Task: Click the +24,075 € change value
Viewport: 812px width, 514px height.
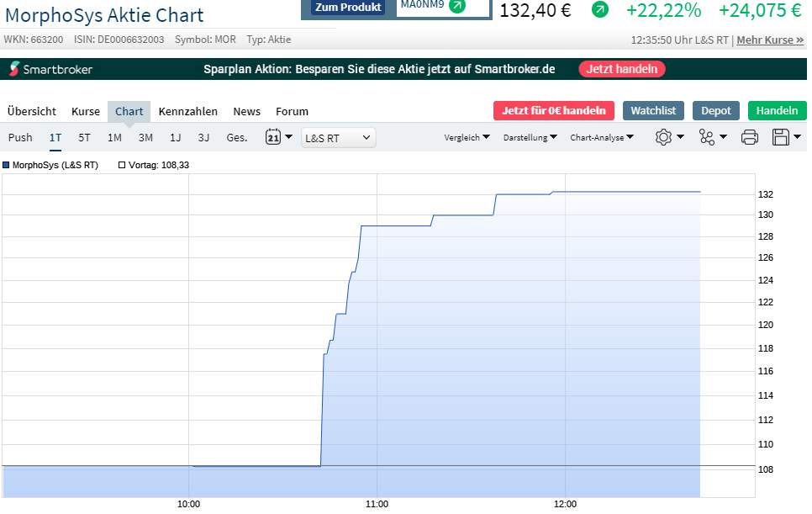Action: tap(760, 10)
